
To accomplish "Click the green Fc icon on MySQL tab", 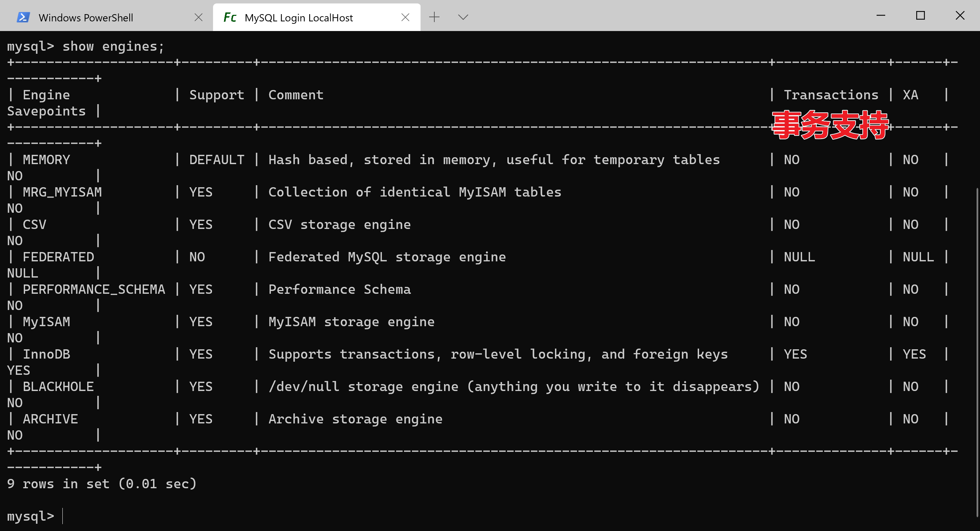I will 230,18.
